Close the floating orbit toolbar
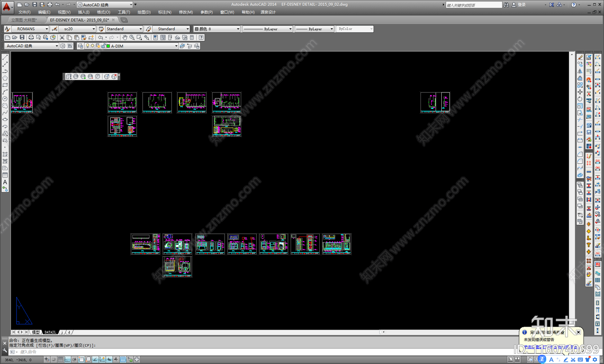The image size is (604, 364). tap(119, 75)
